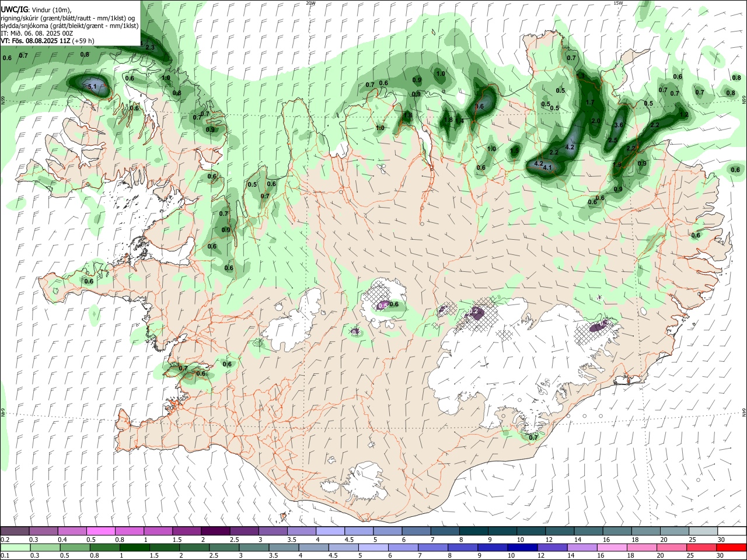Viewport: 747px width, 560px height.
Task: Pick the light purple rain scale swatch labeled 14
Action: pyautogui.click(x=581, y=547)
